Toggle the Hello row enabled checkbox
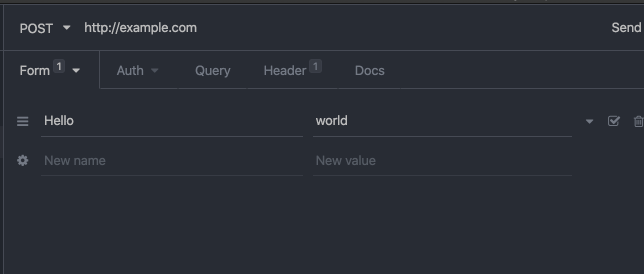 pyautogui.click(x=613, y=121)
